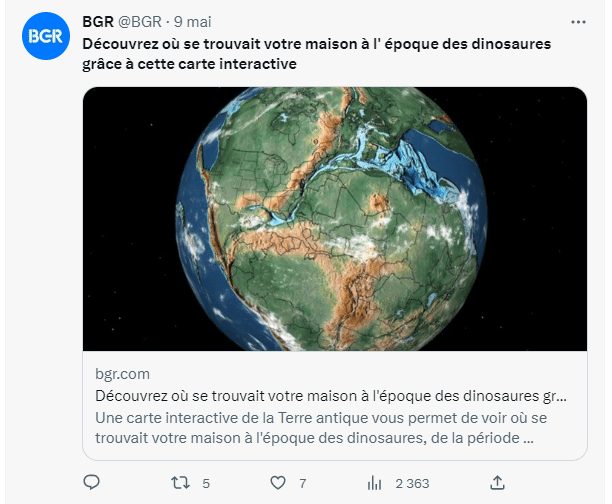Share the tweet via upload-arrow icon
Image resolution: width=612 pixels, height=504 pixels.
point(497,483)
